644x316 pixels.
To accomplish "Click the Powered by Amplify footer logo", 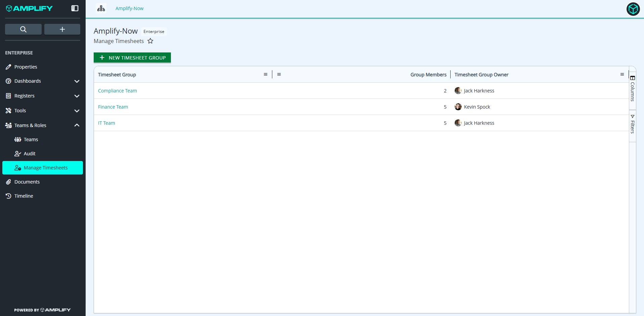I will [x=42, y=310].
